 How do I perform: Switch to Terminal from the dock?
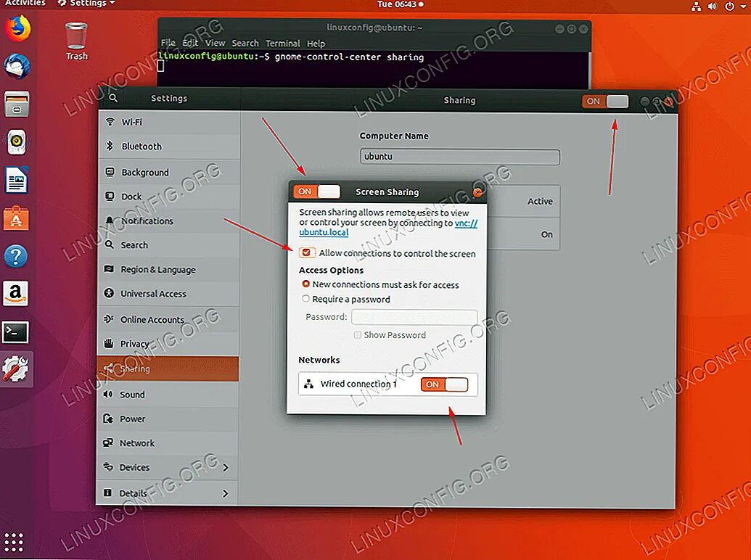(16, 332)
